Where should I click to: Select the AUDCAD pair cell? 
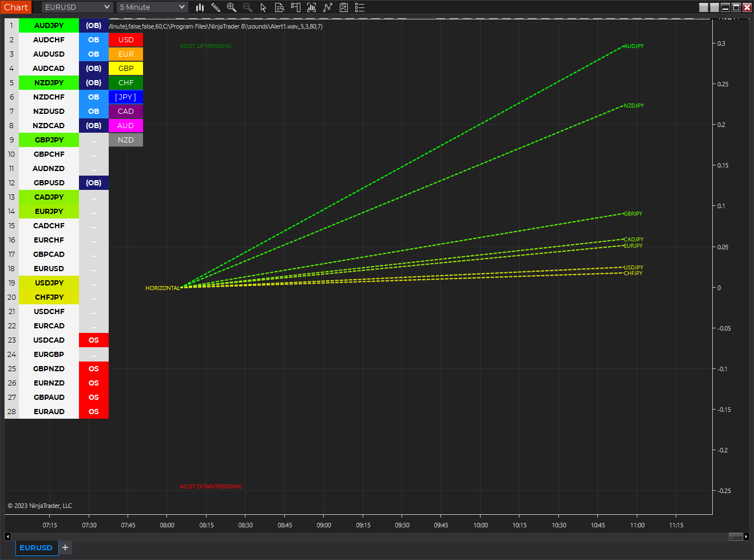[x=49, y=68]
